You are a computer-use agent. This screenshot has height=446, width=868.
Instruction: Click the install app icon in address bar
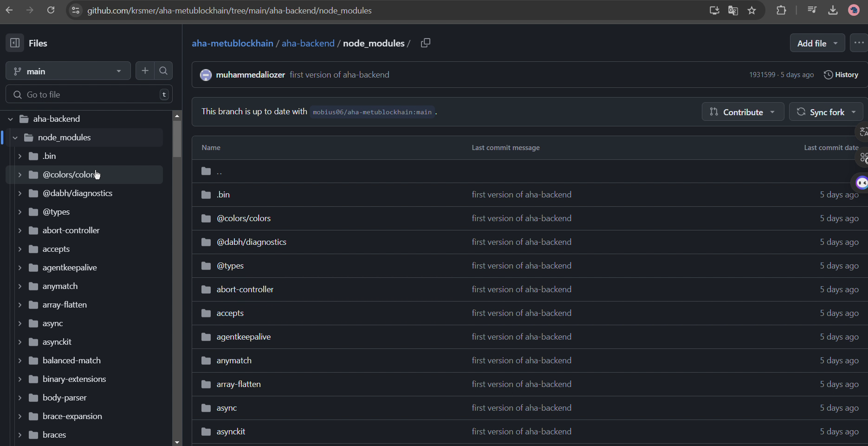tap(714, 10)
